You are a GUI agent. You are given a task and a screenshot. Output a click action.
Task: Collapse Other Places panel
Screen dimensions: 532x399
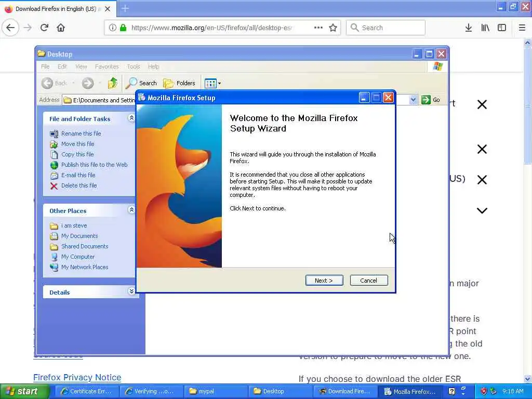coord(131,210)
